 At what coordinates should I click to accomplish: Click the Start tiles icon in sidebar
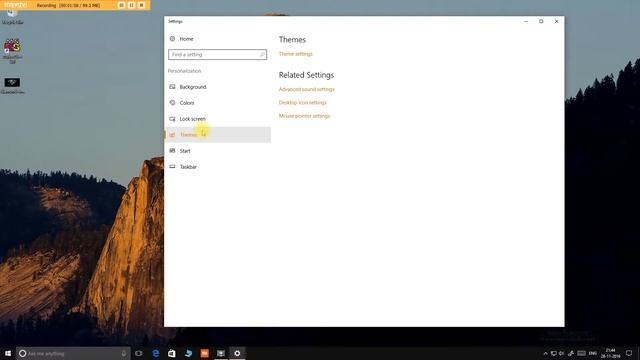tap(172, 151)
